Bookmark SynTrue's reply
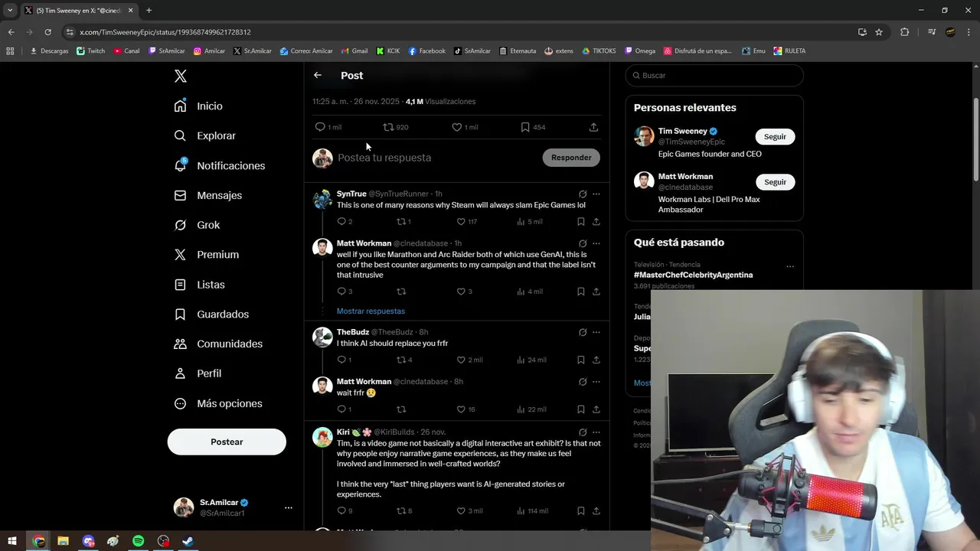 pos(581,221)
